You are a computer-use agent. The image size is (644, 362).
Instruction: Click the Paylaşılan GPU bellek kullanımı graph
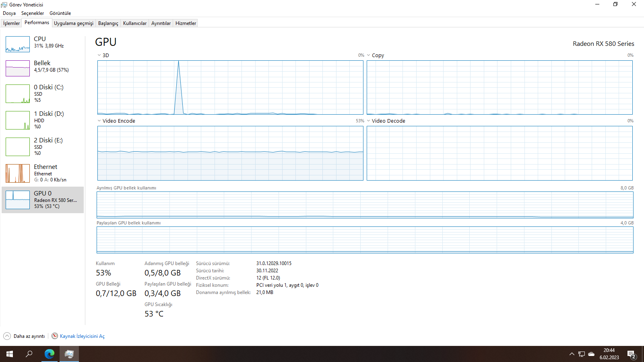pos(365,240)
